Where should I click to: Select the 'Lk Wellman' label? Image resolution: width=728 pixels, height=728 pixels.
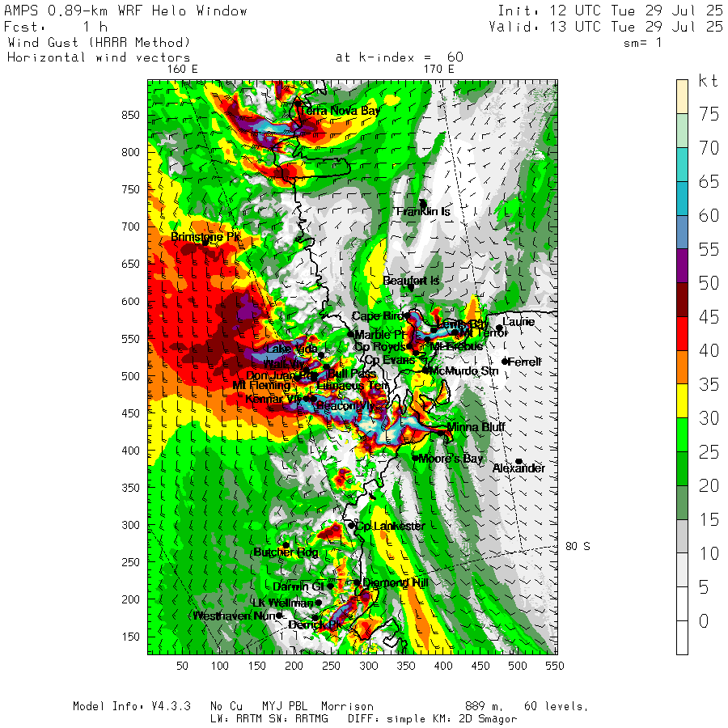(283, 603)
